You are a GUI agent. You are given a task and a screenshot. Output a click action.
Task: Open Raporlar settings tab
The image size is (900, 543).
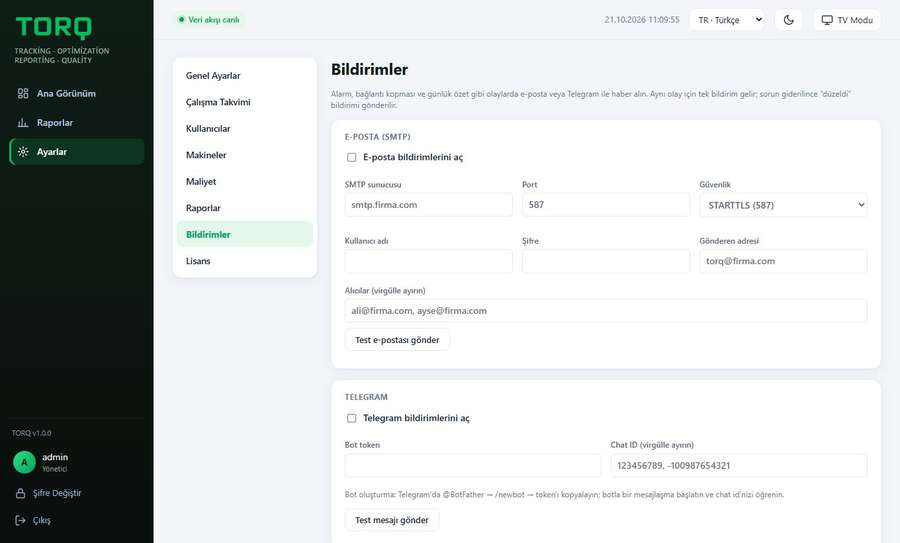245,208
